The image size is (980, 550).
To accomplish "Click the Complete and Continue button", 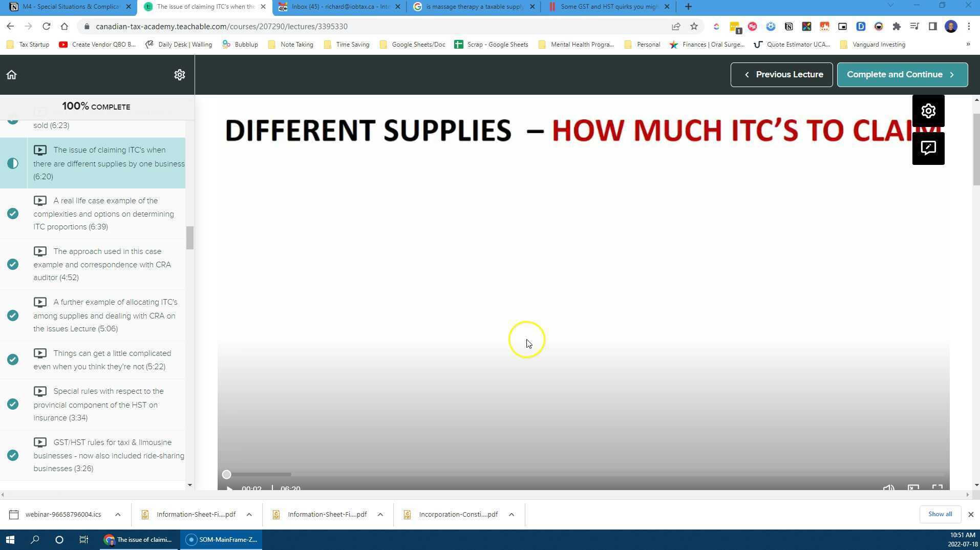I will click(x=902, y=74).
